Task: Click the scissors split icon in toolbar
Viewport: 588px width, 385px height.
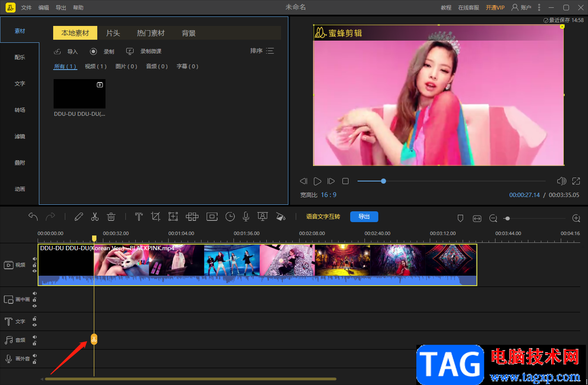Action: click(95, 217)
